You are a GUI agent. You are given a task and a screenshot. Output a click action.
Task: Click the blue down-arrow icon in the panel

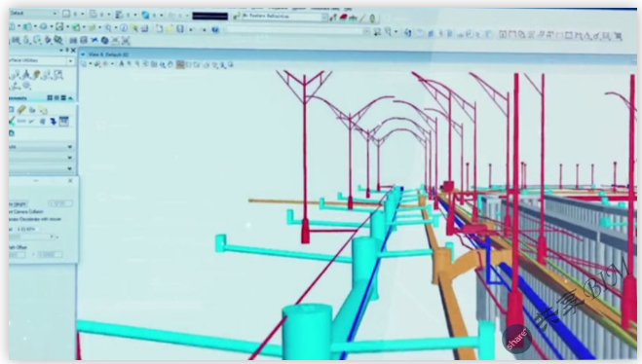click(x=53, y=122)
